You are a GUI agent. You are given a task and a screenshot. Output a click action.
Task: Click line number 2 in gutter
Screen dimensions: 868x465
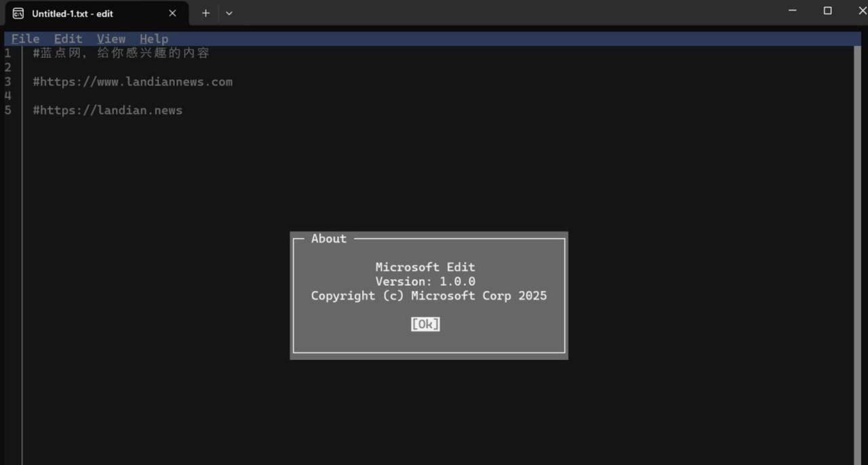7,67
